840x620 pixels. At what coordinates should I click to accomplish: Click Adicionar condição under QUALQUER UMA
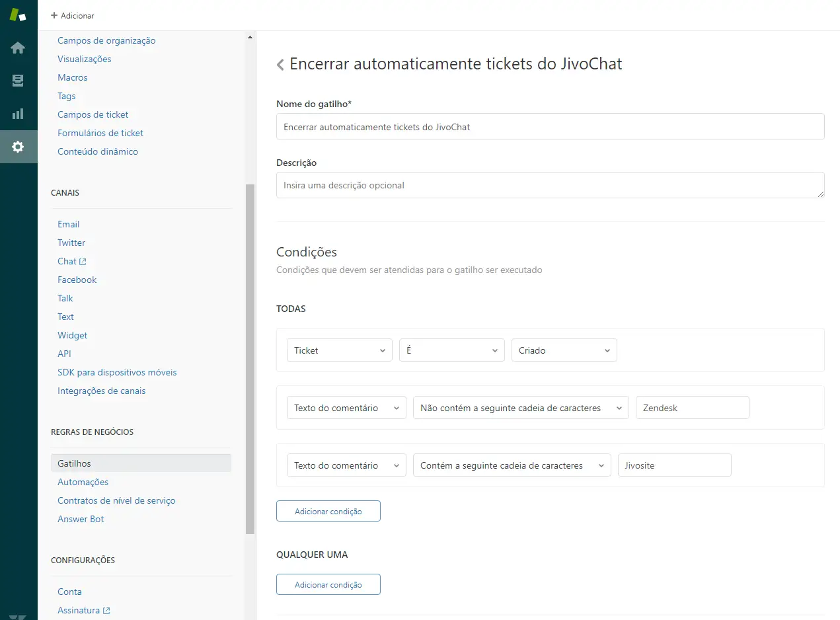328,585
